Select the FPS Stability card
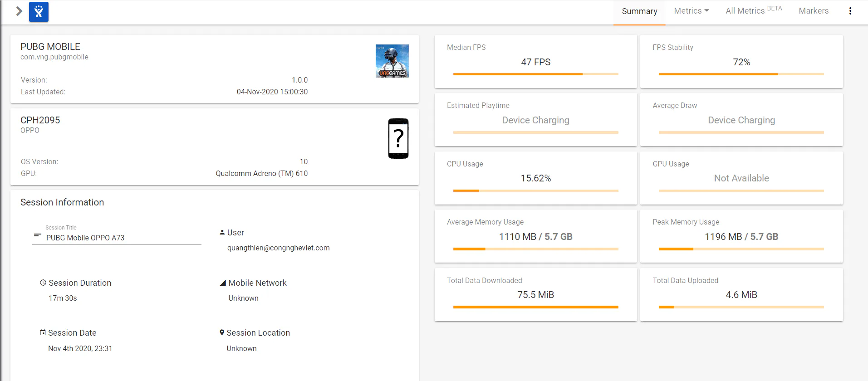The height and width of the screenshot is (381, 868). coord(741,62)
